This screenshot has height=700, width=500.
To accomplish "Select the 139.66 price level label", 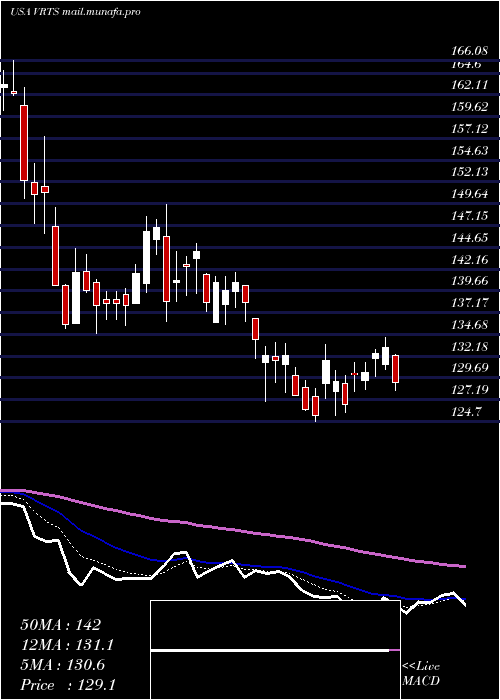I will pyautogui.click(x=469, y=281).
